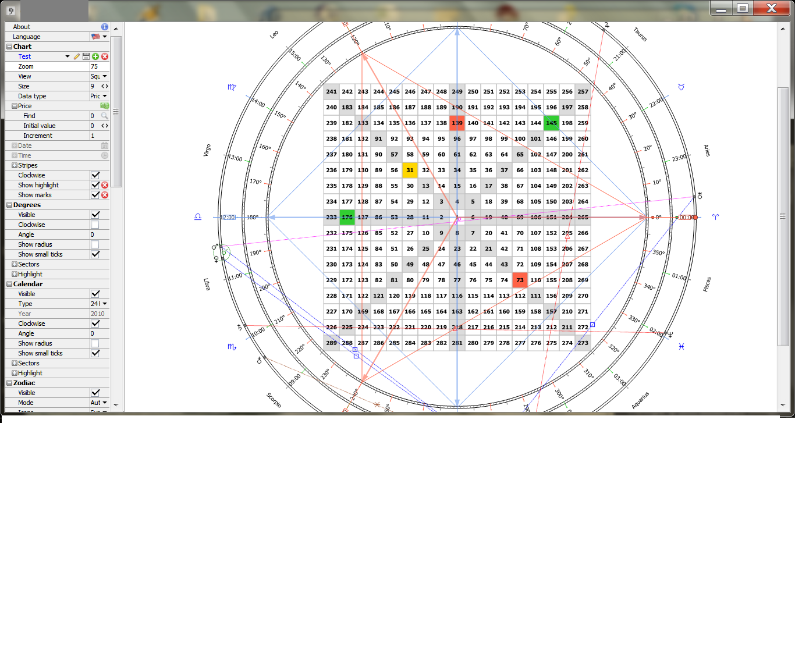Enable Show radius under Calendar
Image resolution: width=795 pixels, height=672 pixels.
pos(95,343)
